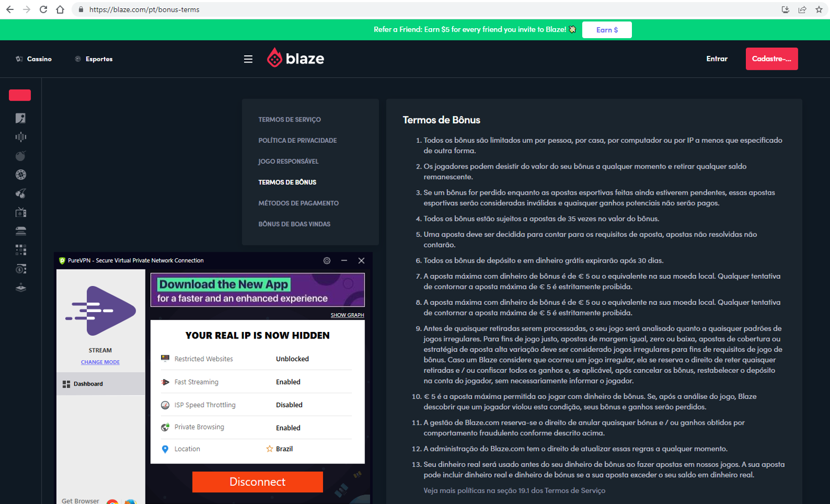The height and width of the screenshot is (504, 830).
Task: Expand the graph via SHOW GRAPH
Action: pyautogui.click(x=347, y=315)
